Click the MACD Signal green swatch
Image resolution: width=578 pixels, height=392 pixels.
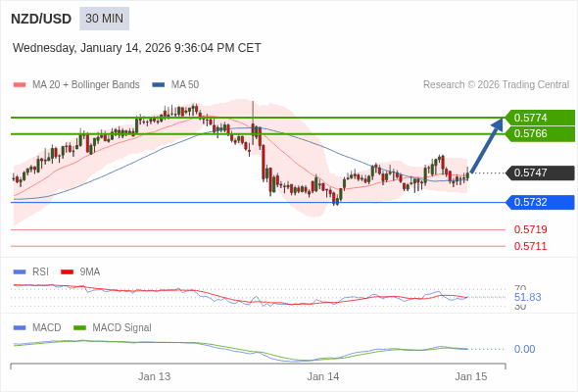[79, 328]
